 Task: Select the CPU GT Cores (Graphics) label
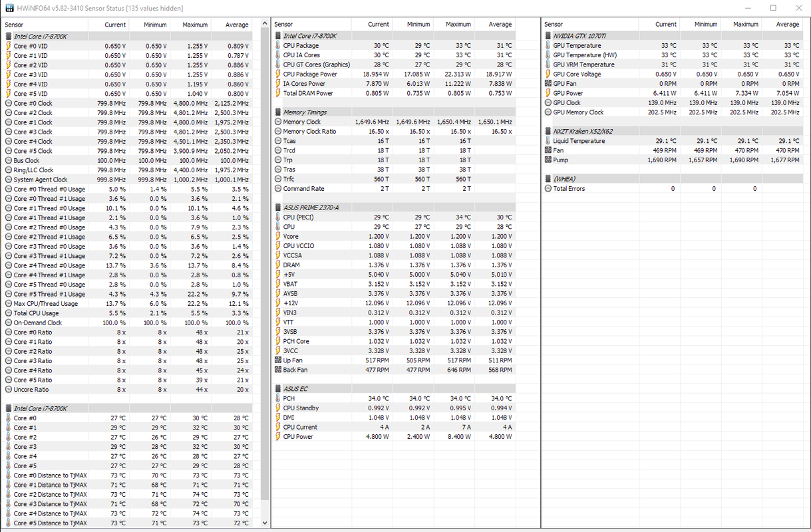(317, 65)
